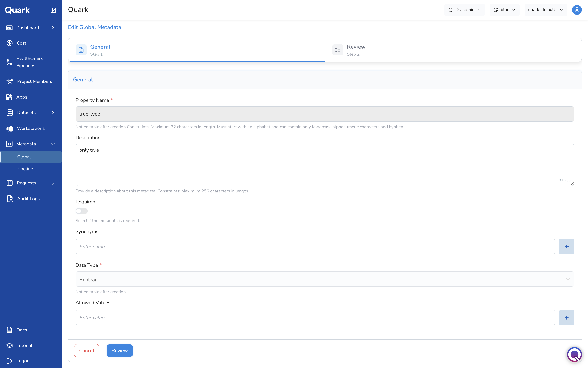588x368 pixels.
Task: Click the Cancel button
Action: coord(87,351)
